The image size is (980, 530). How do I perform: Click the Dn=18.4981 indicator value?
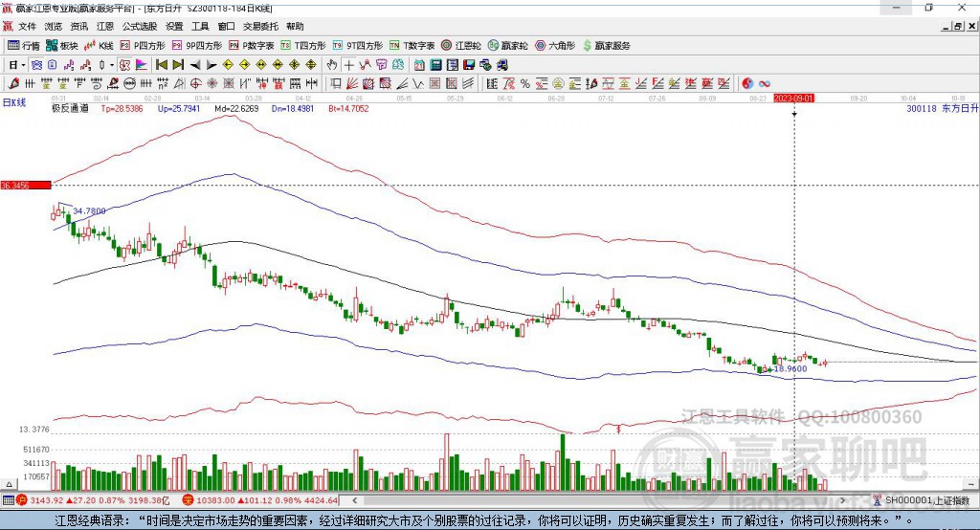[293, 108]
